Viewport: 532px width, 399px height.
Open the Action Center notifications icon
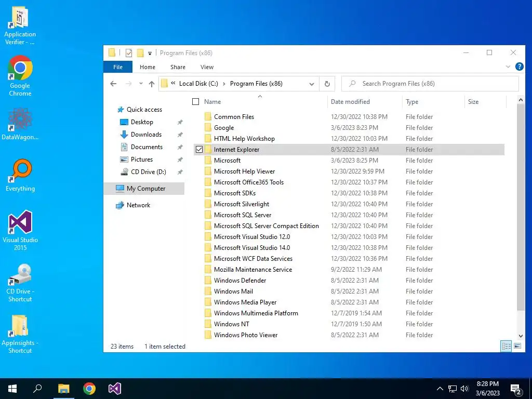[x=516, y=389]
